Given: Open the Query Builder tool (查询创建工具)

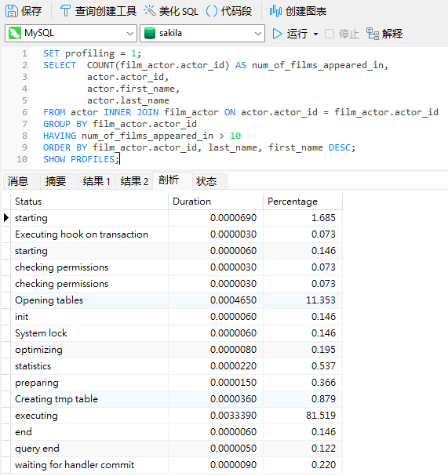Looking at the screenshot, I should point(98,11).
